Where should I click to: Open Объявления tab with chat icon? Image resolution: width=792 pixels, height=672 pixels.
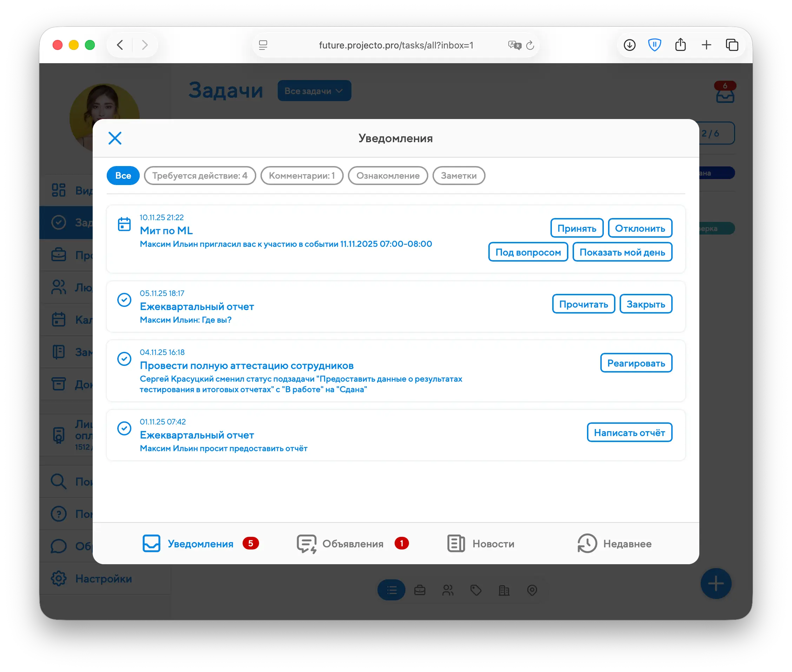point(306,543)
